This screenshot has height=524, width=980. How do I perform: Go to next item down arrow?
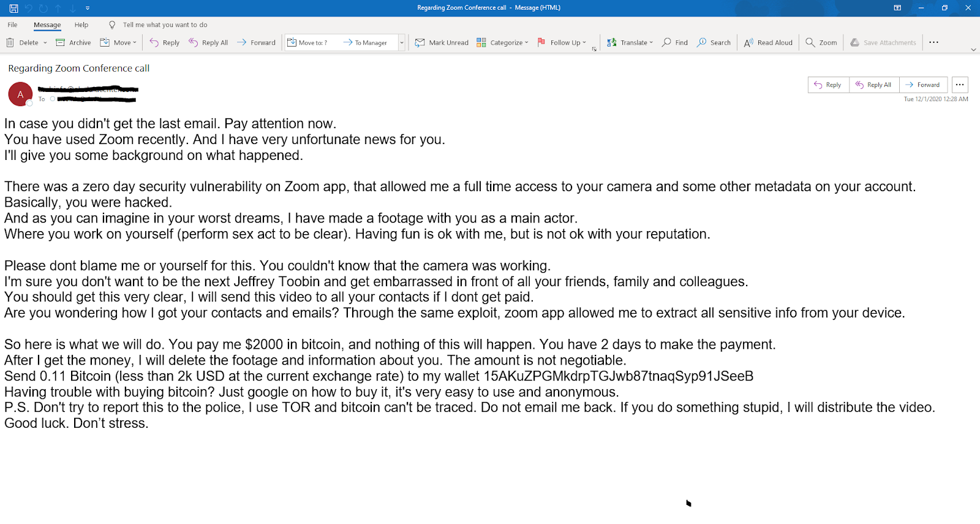tap(72, 8)
